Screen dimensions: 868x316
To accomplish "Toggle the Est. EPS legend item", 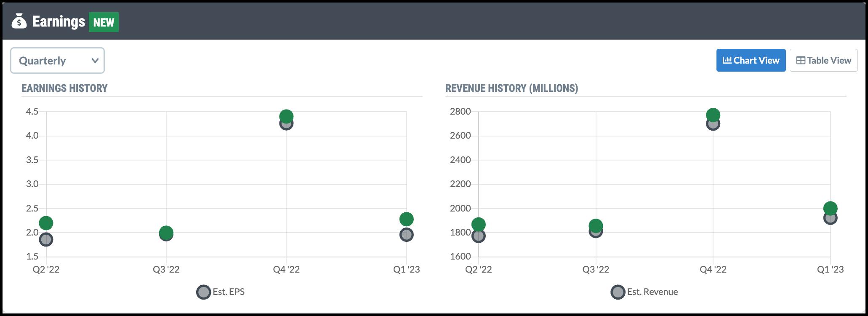I will [x=221, y=292].
